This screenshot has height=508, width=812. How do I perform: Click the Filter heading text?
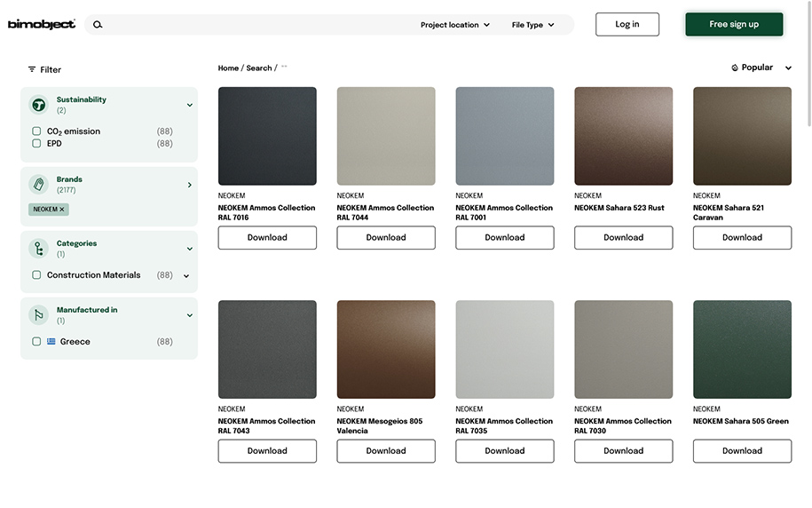click(51, 69)
